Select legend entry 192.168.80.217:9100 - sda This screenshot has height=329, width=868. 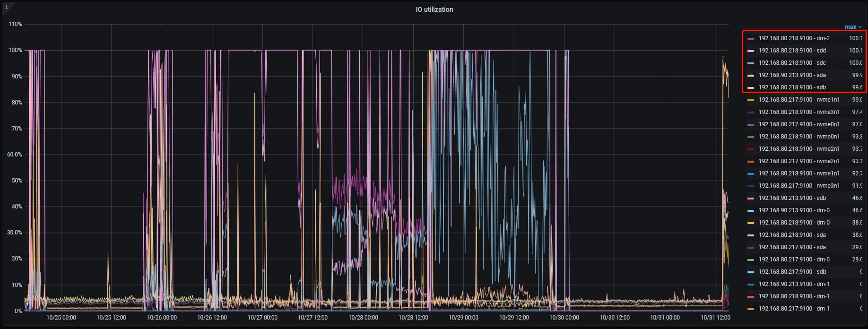point(792,247)
